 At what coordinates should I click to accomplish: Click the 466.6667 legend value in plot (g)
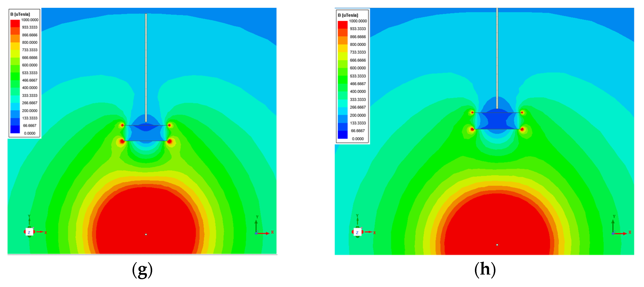click(30, 80)
